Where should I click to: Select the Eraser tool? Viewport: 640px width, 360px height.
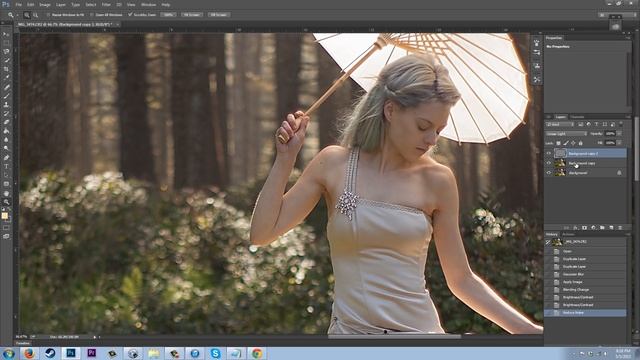click(6, 122)
